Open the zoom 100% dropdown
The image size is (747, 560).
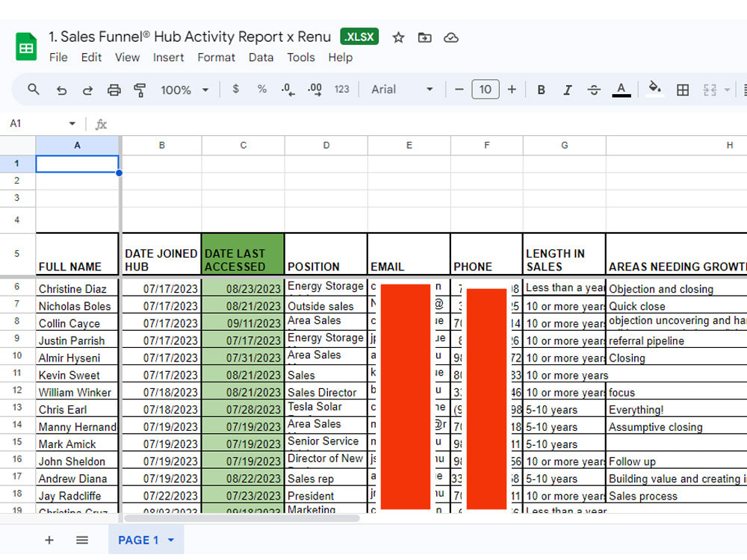(185, 90)
